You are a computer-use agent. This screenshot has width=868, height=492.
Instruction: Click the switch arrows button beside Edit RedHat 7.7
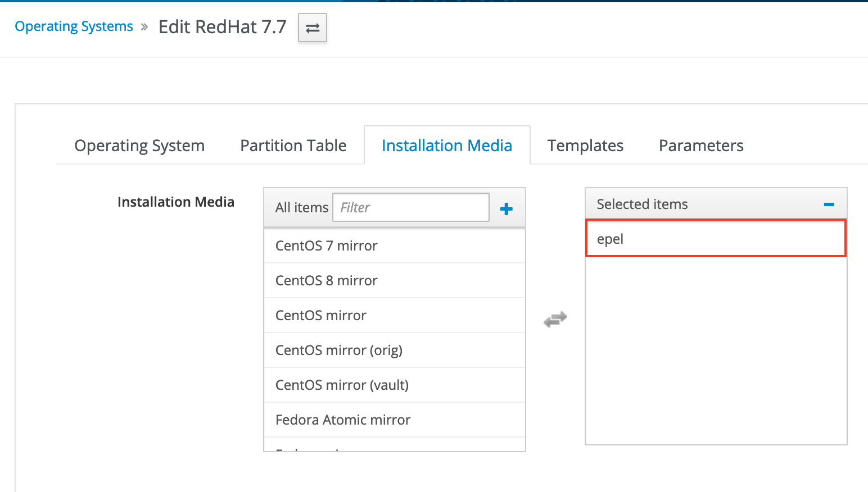(312, 28)
